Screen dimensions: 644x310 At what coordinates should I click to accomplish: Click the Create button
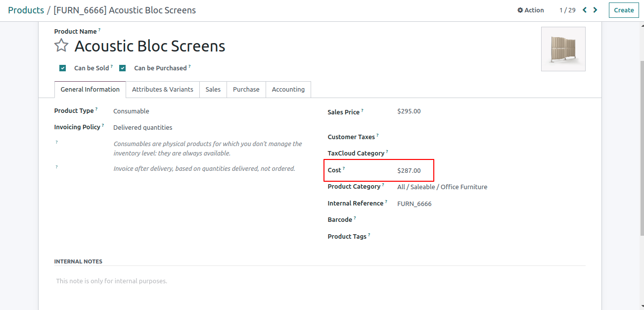[623, 10]
